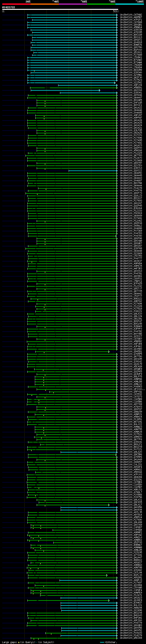The height and width of the screenshot is (644, 146).
Task: Open hit UniRef100_P14278
Action: point(131,188)
